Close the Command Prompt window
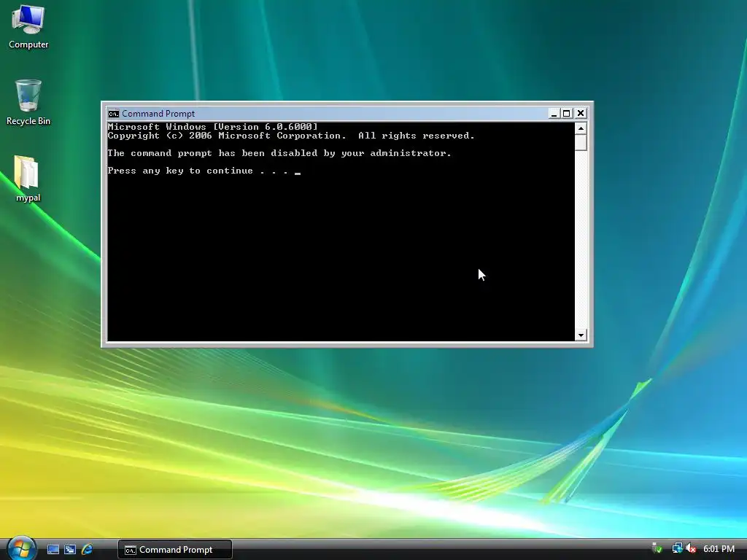The image size is (747, 560). 581,113
